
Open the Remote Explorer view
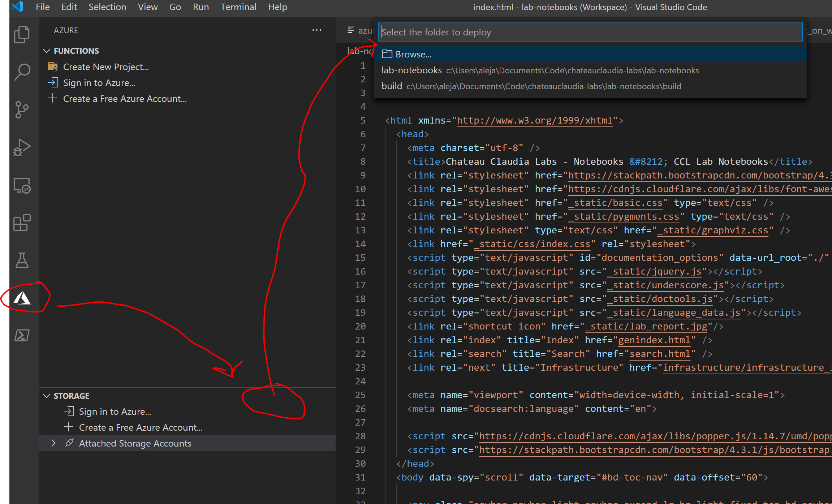coord(22,185)
